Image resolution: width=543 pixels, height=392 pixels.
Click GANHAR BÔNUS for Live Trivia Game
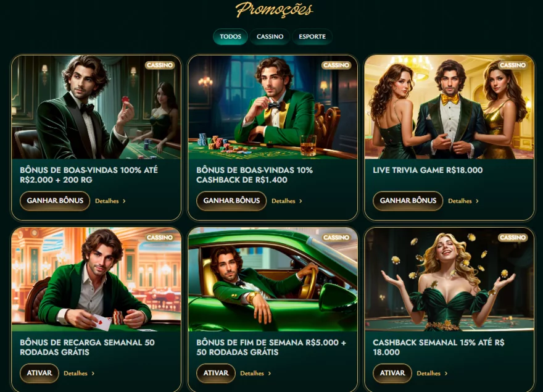408,201
